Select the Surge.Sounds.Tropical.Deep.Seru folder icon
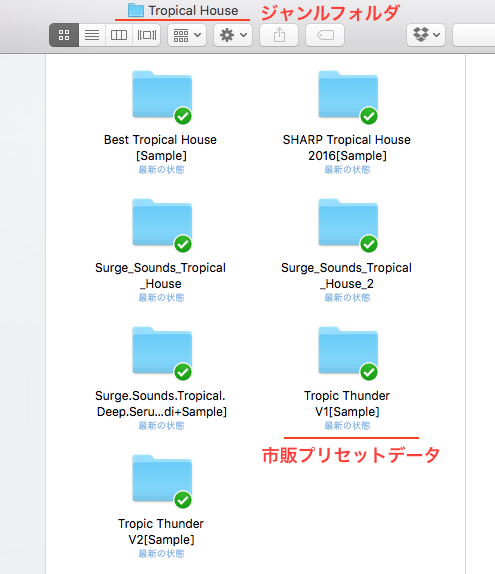 coord(162,351)
